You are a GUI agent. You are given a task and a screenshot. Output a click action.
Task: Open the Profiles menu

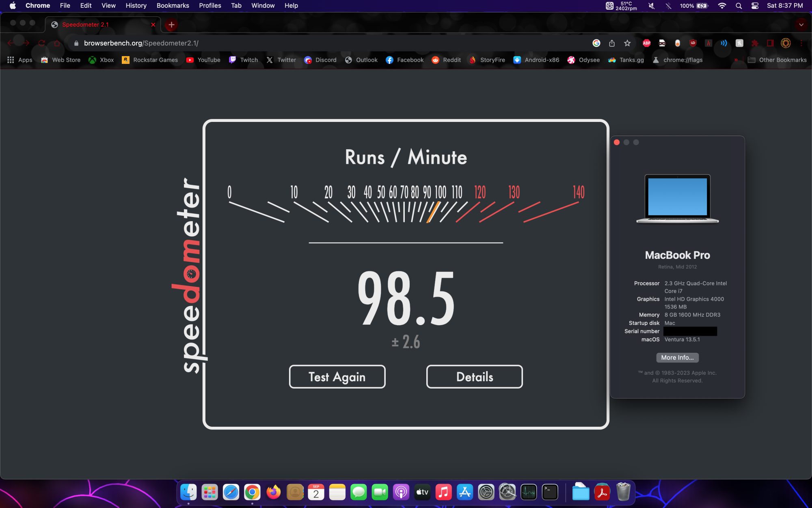click(210, 6)
